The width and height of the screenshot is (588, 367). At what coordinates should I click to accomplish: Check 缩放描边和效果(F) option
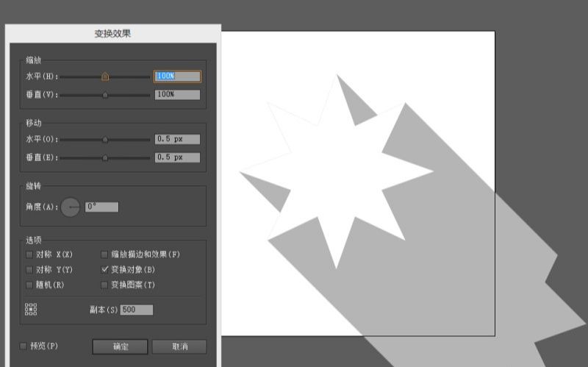pos(104,254)
